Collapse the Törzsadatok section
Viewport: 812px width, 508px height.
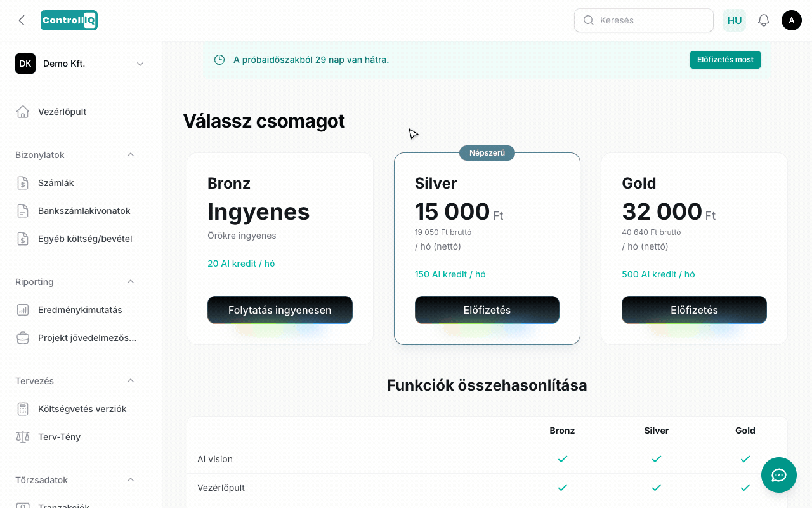click(131, 480)
